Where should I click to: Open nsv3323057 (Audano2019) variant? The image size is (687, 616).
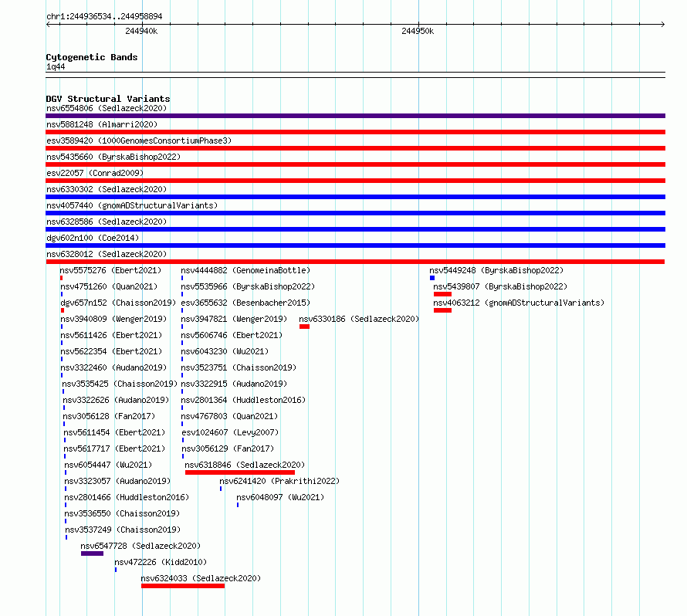coord(117,481)
